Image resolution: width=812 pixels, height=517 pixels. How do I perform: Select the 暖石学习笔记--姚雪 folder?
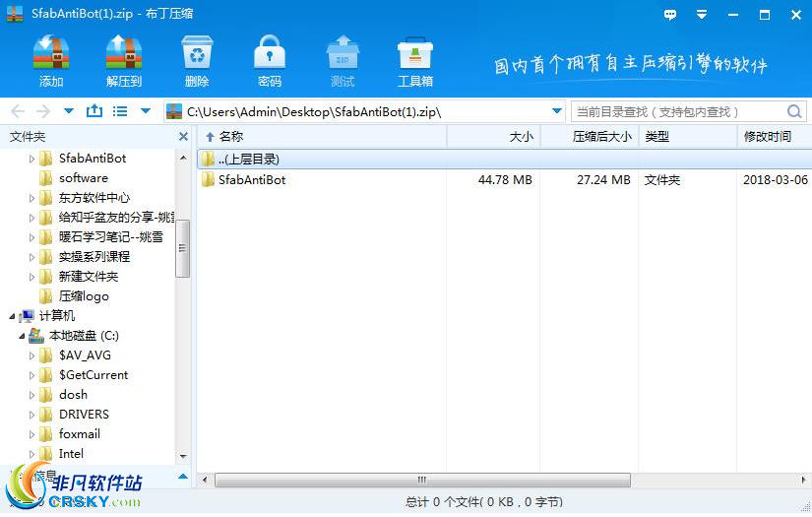(111, 237)
